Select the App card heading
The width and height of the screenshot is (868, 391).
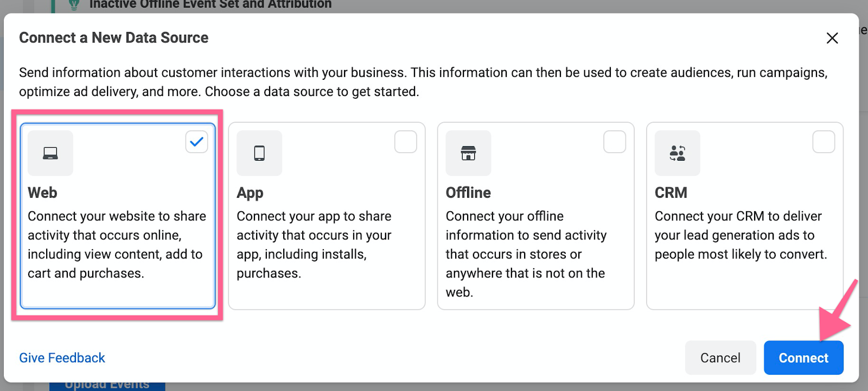click(x=250, y=193)
